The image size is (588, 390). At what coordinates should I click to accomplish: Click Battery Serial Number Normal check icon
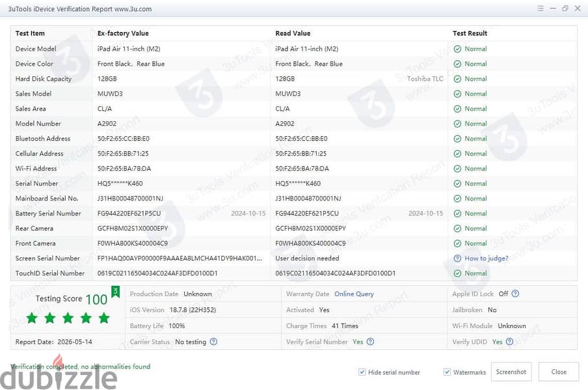coord(457,214)
